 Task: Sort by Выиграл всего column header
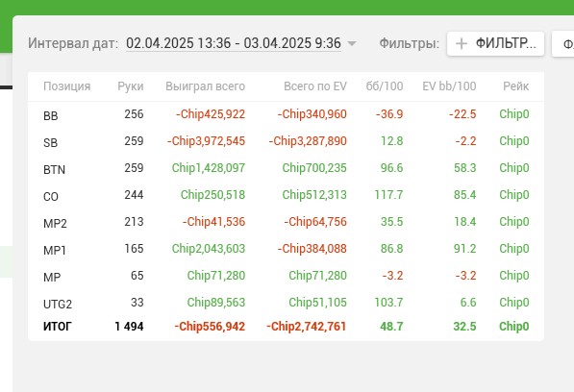coord(206,86)
